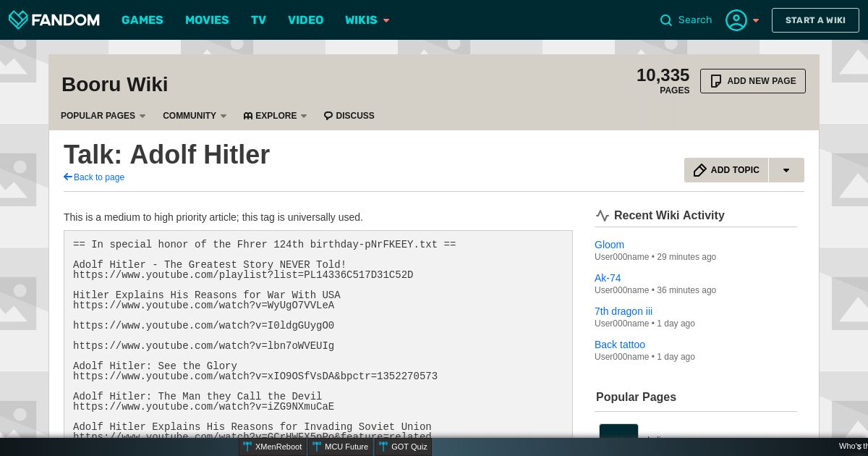Click the 'Hitler Explains His Reasons for War With USA' line

207,295
